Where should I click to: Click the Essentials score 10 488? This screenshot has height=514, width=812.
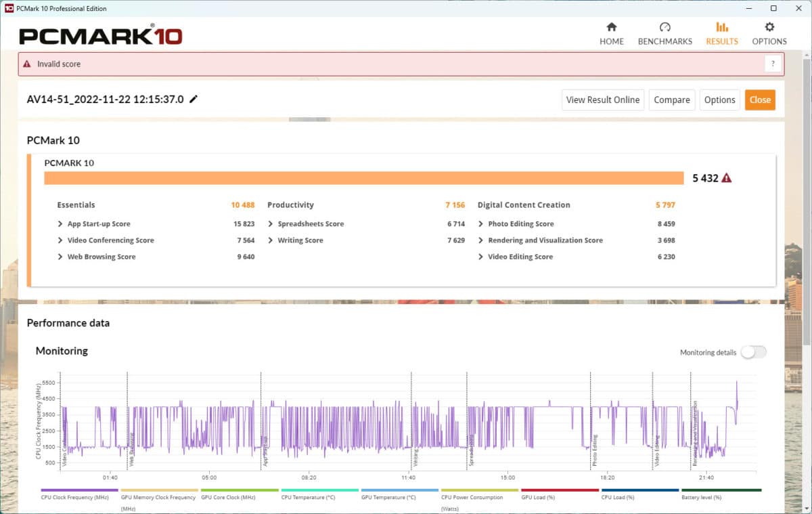tap(242, 205)
